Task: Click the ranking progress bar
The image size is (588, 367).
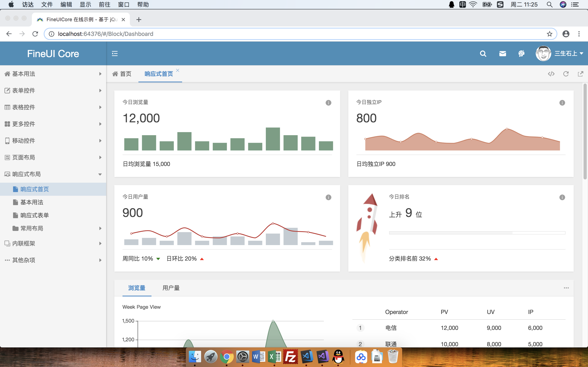Action: (x=477, y=233)
